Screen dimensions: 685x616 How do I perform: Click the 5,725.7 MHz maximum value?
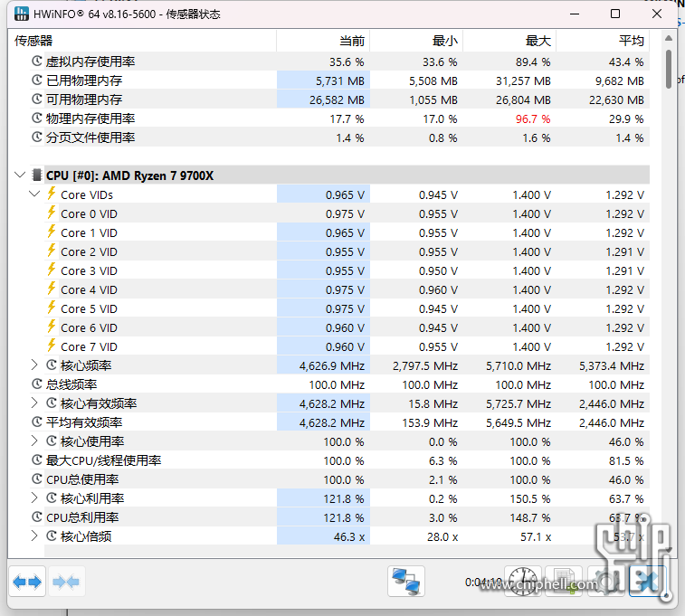click(x=519, y=403)
